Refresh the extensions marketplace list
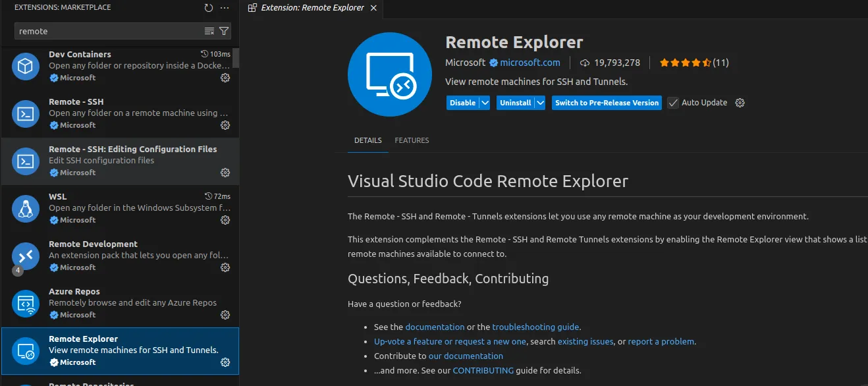 click(x=209, y=8)
